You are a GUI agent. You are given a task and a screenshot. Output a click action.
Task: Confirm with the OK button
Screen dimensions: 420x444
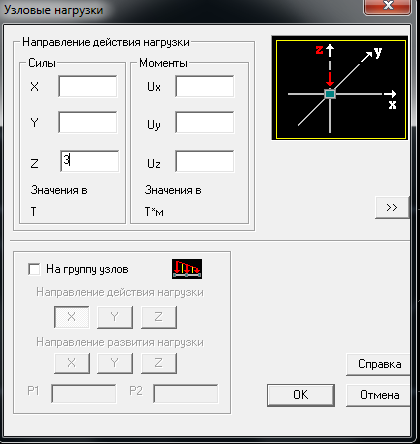click(301, 395)
